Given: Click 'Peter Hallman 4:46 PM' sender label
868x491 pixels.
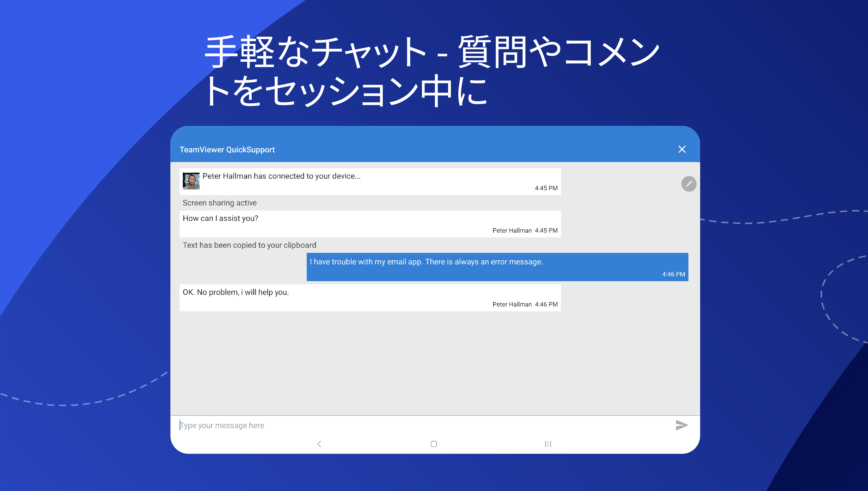Looking at the screenshot, I should click(x=525, y=304).
